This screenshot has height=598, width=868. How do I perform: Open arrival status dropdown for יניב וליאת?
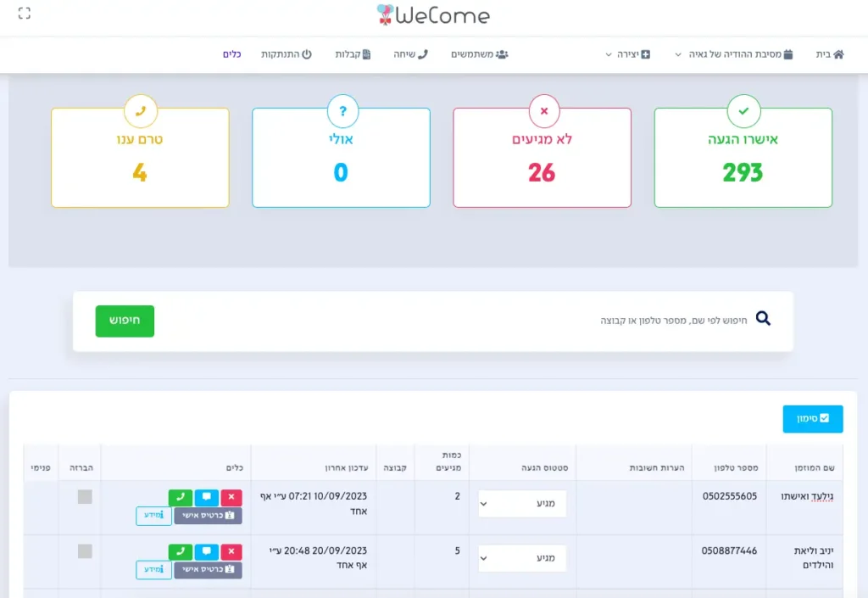point(522,558)
